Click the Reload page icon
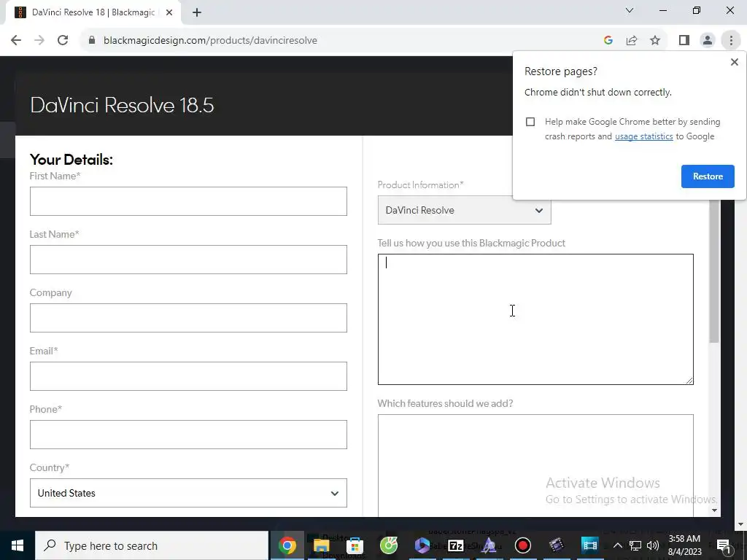 coord(63,41)
